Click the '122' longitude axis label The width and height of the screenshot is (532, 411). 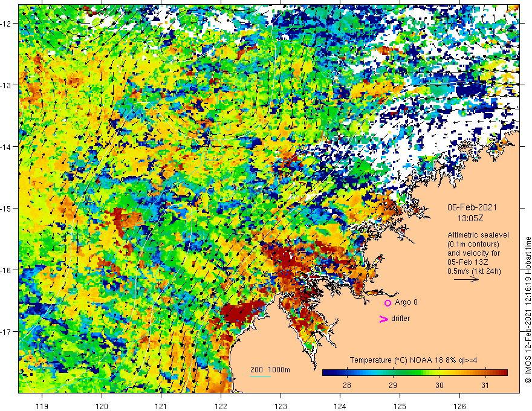click(221, 407)
